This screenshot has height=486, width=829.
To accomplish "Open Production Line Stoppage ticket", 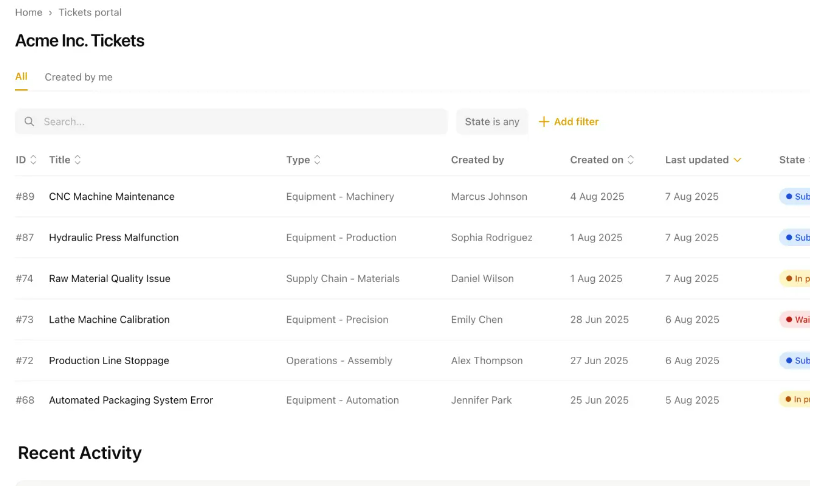I will (109, 360).
